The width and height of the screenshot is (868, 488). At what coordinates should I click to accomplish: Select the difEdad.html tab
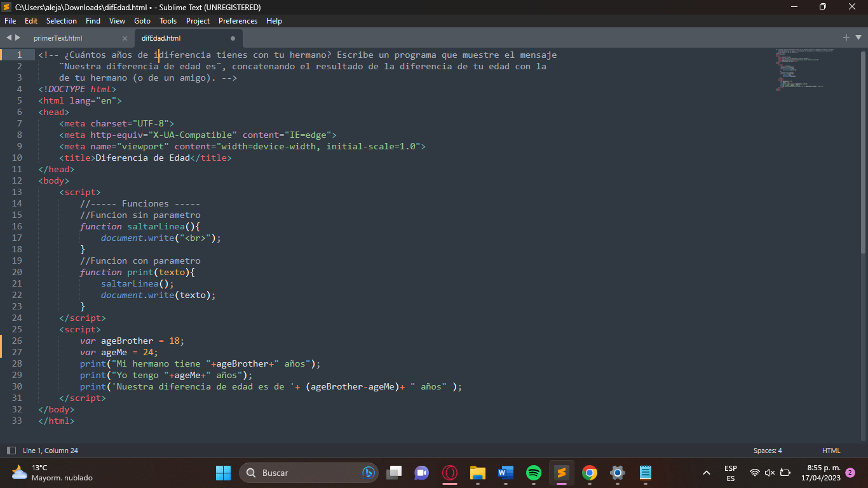[161, 38]
